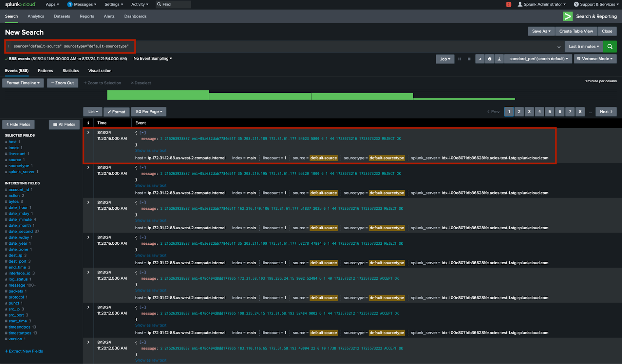Click Extract New Fields link

24,351
